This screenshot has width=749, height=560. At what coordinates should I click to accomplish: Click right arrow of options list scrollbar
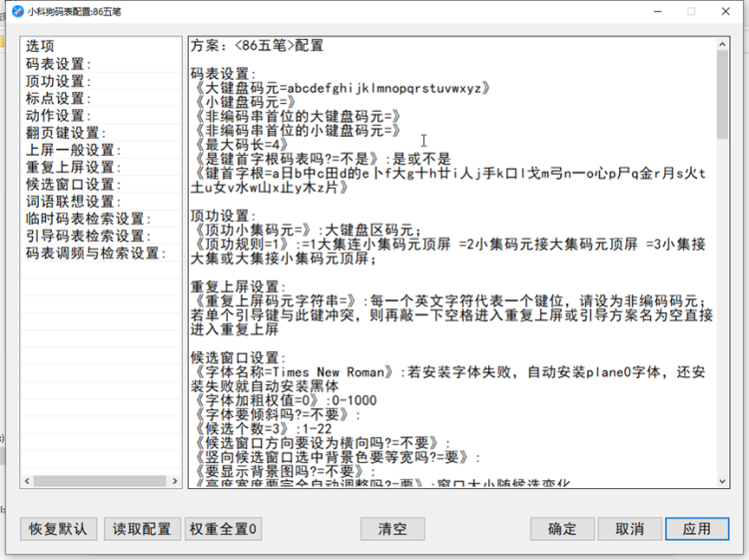pyautogui.click(x=175, y=481)
